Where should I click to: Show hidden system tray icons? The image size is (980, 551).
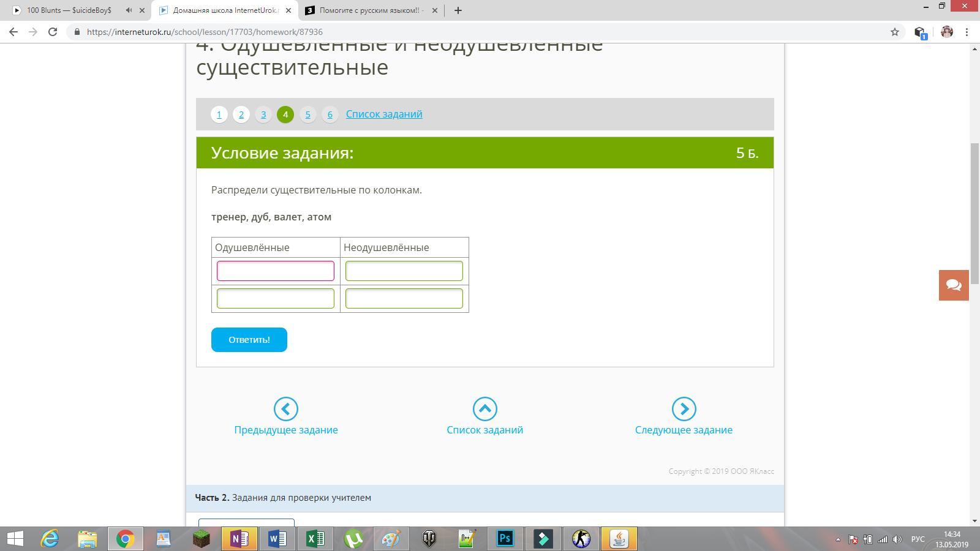(838, 539)
